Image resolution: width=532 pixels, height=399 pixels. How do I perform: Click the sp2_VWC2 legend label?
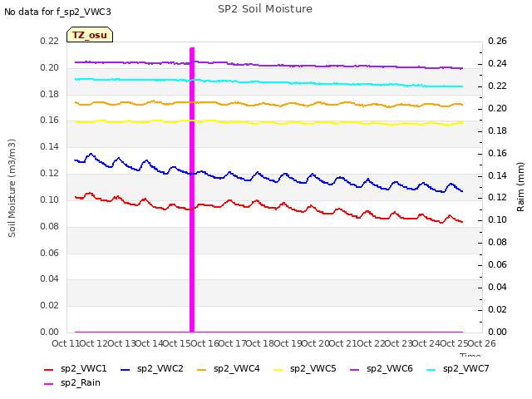160,368
